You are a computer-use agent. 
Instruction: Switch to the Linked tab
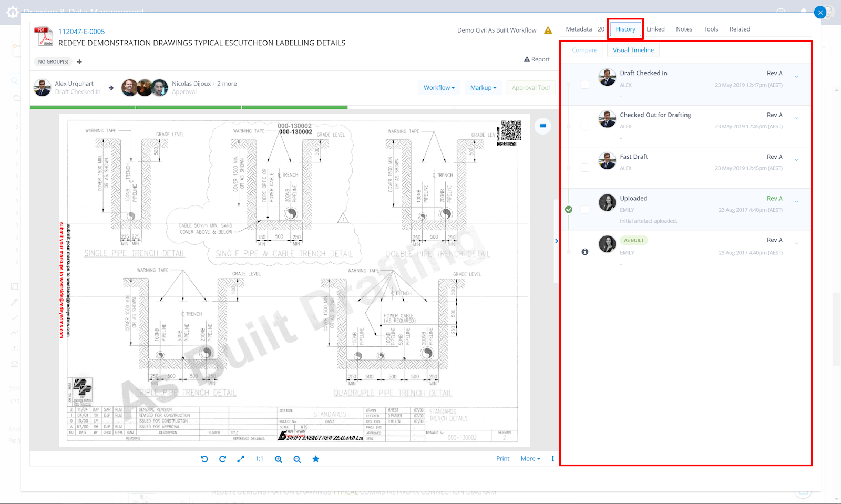pos(655,29)
